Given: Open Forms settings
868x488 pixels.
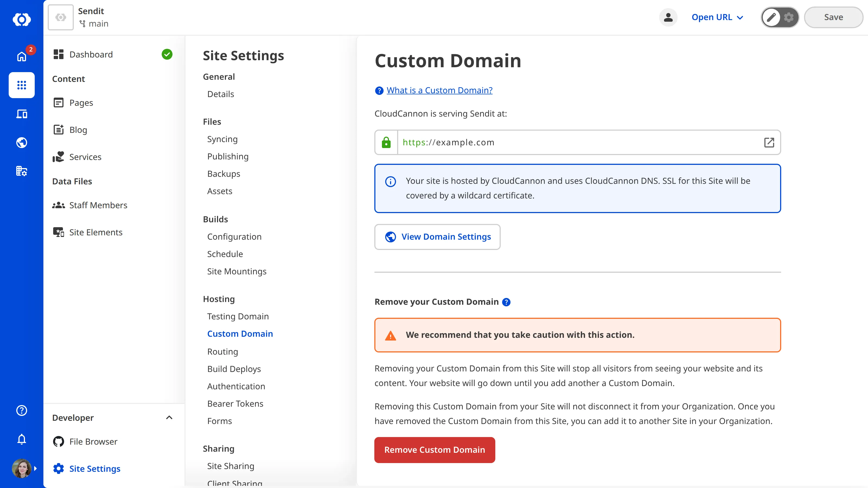Looking at the screenshot, I should pyautogui.click(x=219, y=421).
